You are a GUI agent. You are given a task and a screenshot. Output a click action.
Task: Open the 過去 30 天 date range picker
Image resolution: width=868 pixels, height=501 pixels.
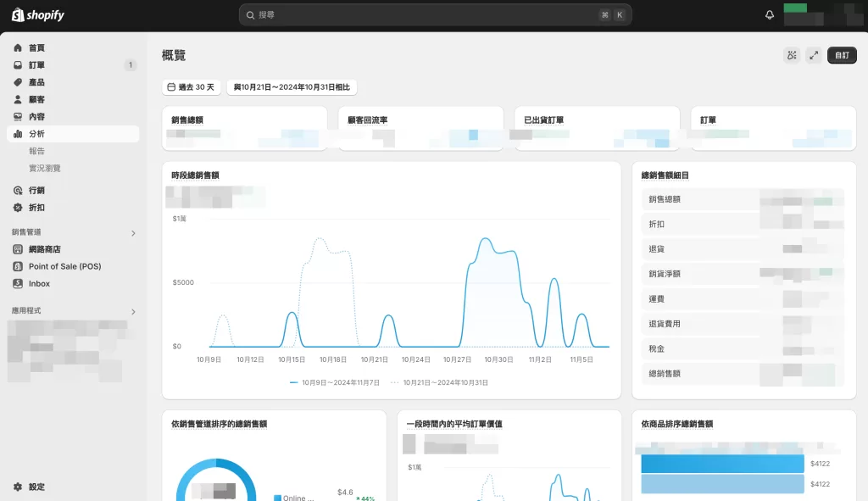[192, 87]
